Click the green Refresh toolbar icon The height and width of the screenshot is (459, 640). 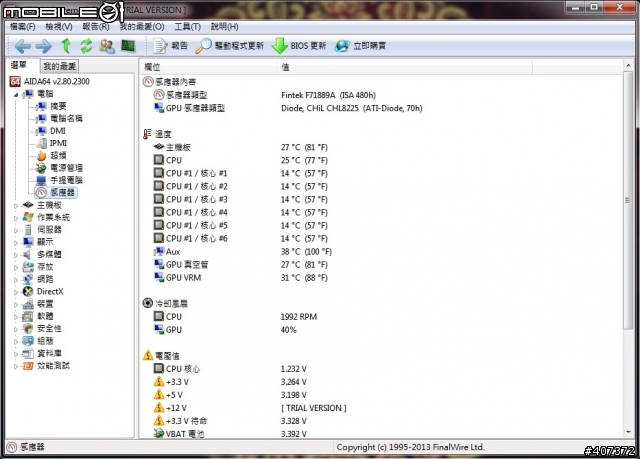click(86, 46)
